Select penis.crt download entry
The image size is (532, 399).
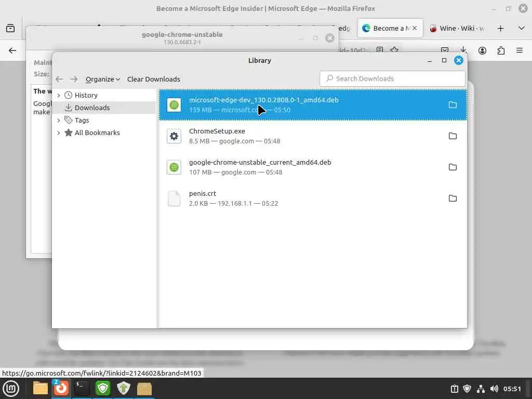tap(313, 198)
